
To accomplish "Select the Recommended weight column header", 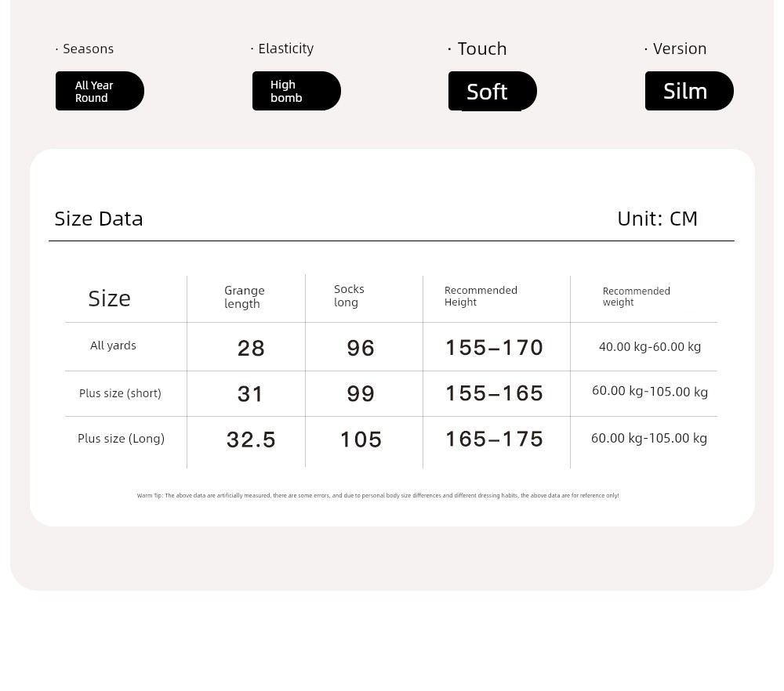I will click(x=636, y=296).
